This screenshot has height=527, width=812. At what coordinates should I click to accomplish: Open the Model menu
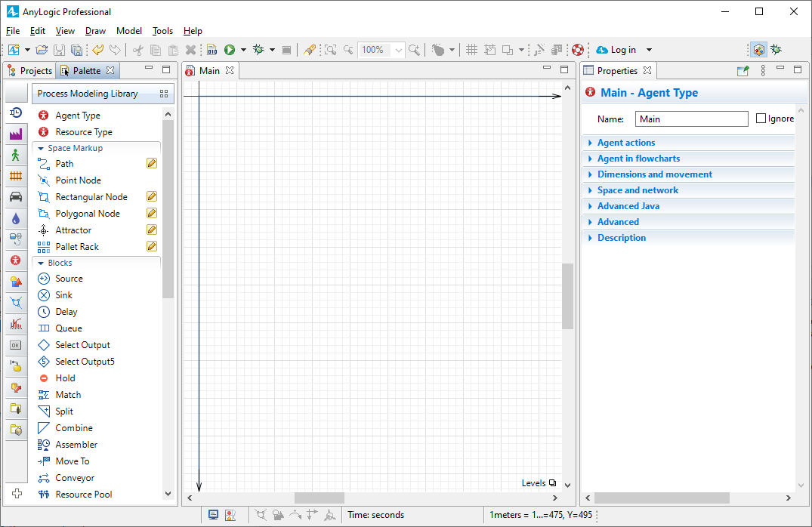click(x=129, y=31)
